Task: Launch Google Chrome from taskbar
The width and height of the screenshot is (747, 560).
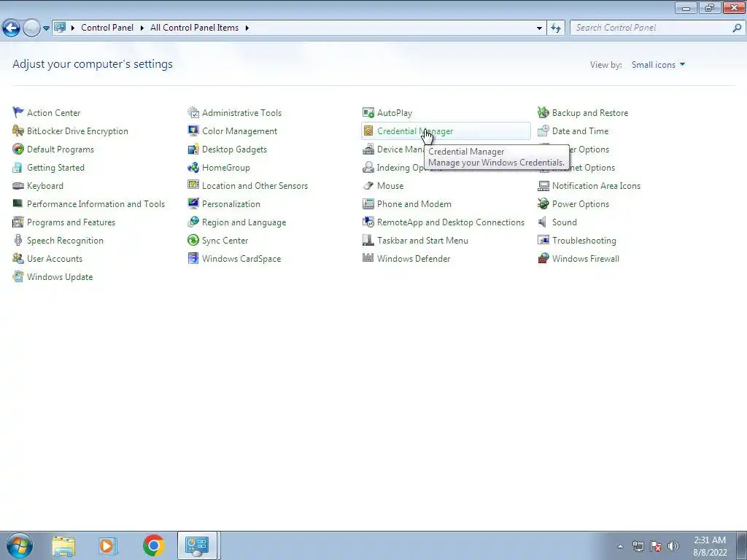Action: tap(153, 545)
